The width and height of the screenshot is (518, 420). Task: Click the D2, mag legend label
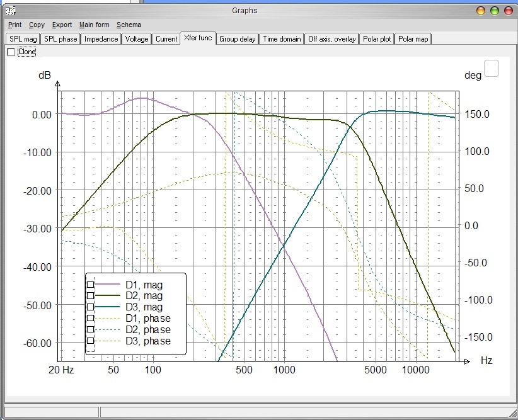pos(144,295)
